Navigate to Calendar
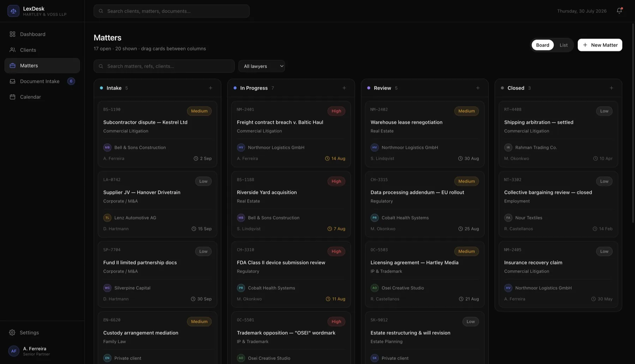Image resolution: width=635 pixels, height=364 pixels. (42, 97)
